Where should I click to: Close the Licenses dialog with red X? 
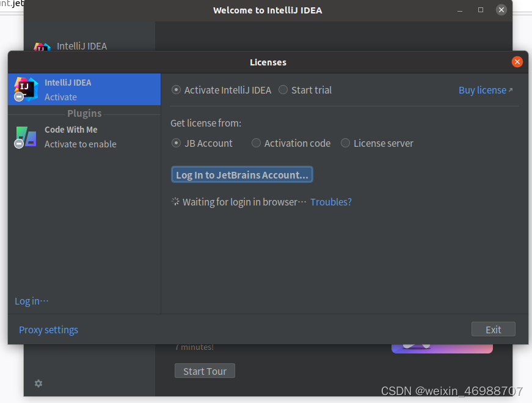coord(517,62)
